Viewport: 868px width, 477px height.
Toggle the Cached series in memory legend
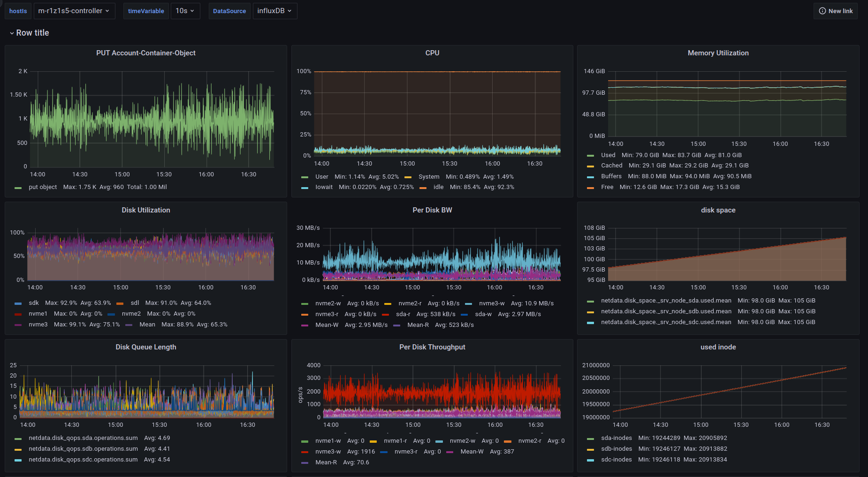(611, 166)
